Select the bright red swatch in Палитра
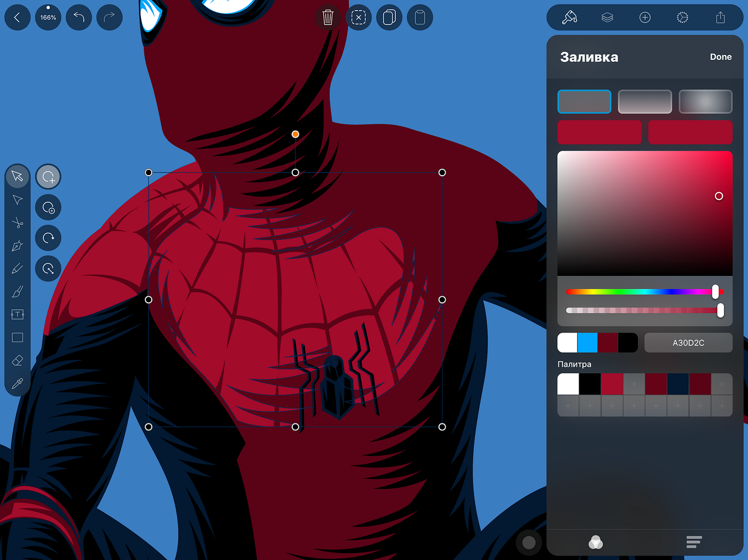 click(612, 384)
